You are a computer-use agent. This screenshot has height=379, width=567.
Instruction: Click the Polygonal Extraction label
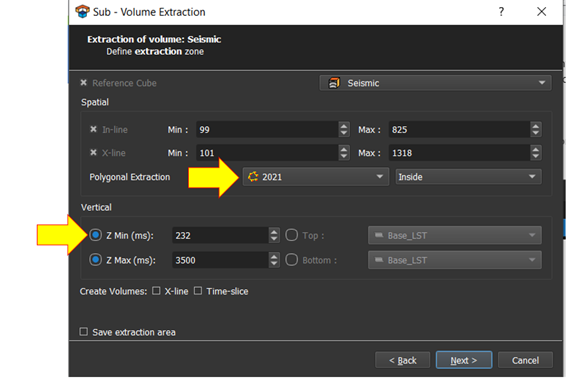(x=129, y=177)
